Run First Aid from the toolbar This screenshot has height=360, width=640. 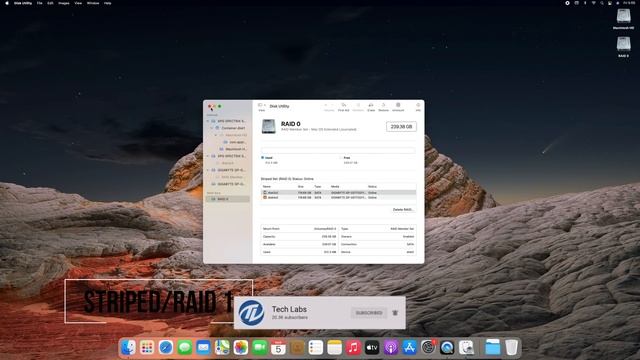344,107
